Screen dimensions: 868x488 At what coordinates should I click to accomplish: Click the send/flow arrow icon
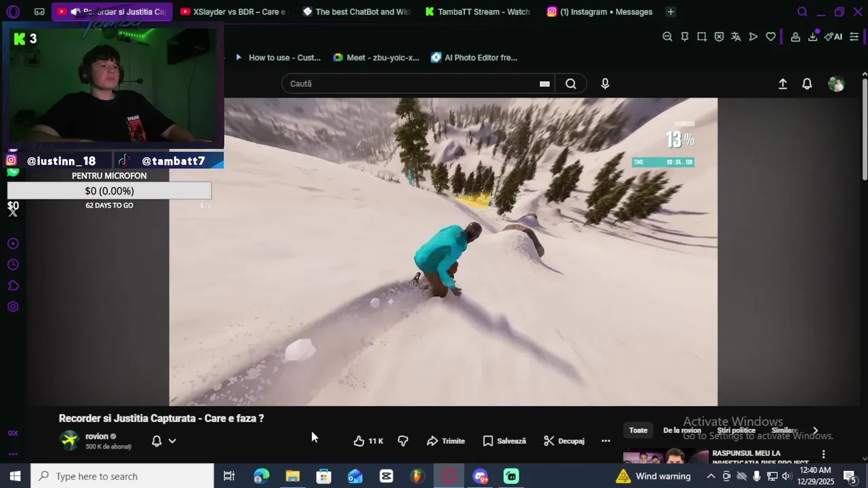point(753,37)
